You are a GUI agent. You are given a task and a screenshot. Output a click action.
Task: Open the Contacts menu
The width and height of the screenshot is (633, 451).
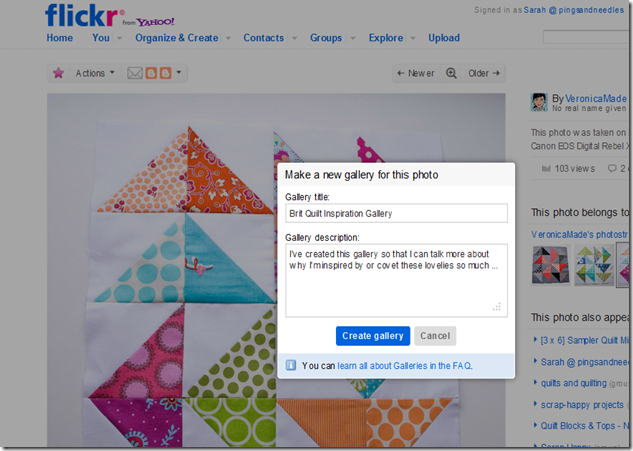click(x=263, y=38)
